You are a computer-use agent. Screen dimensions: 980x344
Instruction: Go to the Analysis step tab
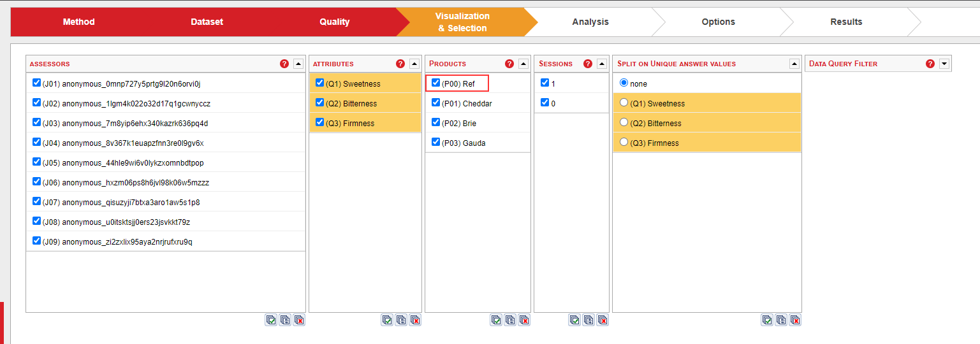pos(590,22)
